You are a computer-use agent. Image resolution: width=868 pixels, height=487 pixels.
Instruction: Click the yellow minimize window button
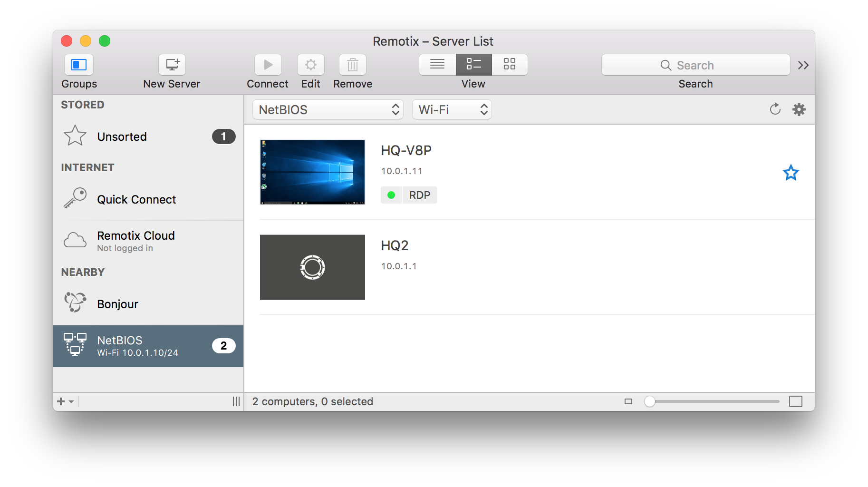86,41
